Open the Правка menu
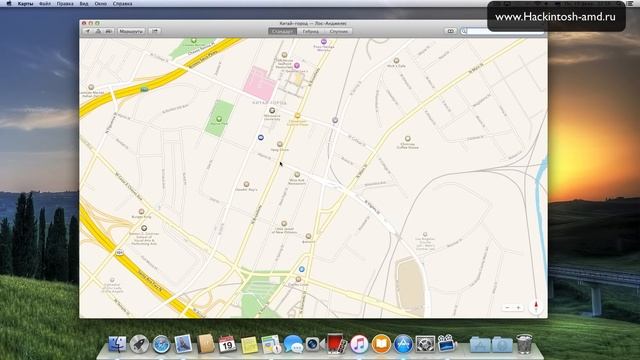This screenshot has height=360, width=640. click(65, 3)
